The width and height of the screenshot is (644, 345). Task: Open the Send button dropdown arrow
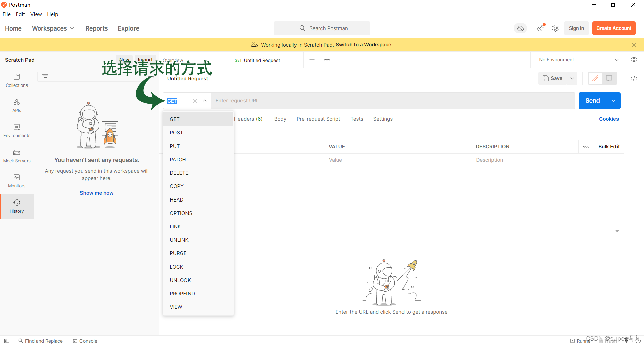pyautogui.click(x=614, y=101)
